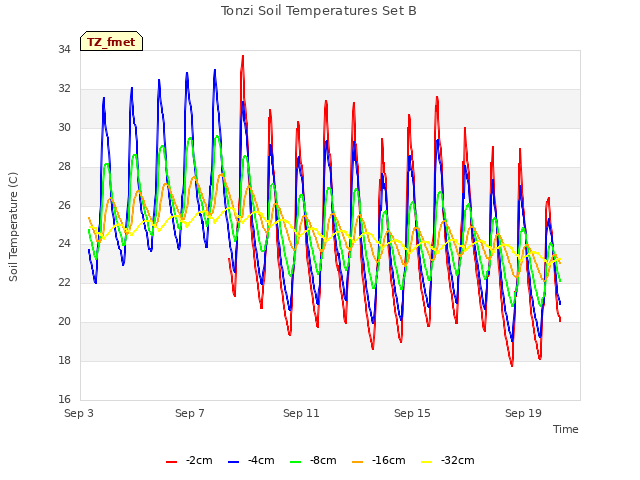640x480 pixels.
Task: Click the Soil Temperature (C) axis label
Action: tap(13, 227)
